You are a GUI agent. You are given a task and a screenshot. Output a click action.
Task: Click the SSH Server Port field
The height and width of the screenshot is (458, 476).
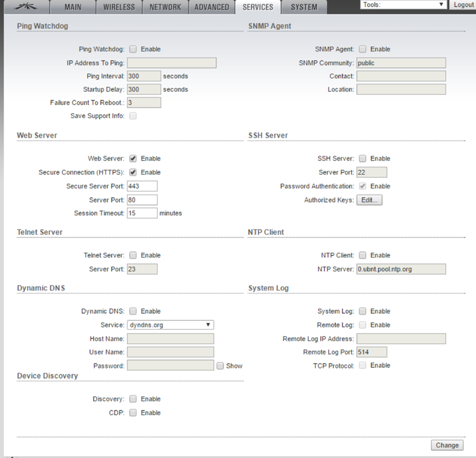pyautogui.click(x=371, y=172)
